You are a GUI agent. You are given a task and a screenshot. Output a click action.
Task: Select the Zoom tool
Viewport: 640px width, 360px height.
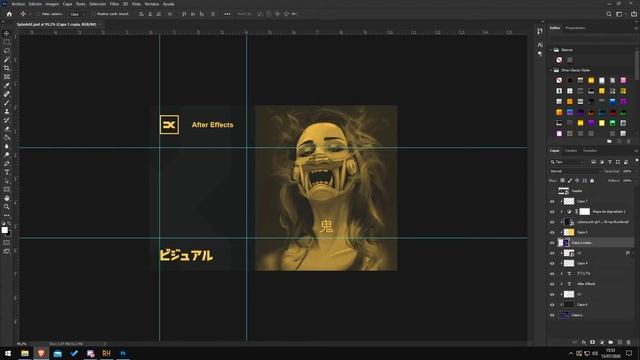(x=7, y=207)
